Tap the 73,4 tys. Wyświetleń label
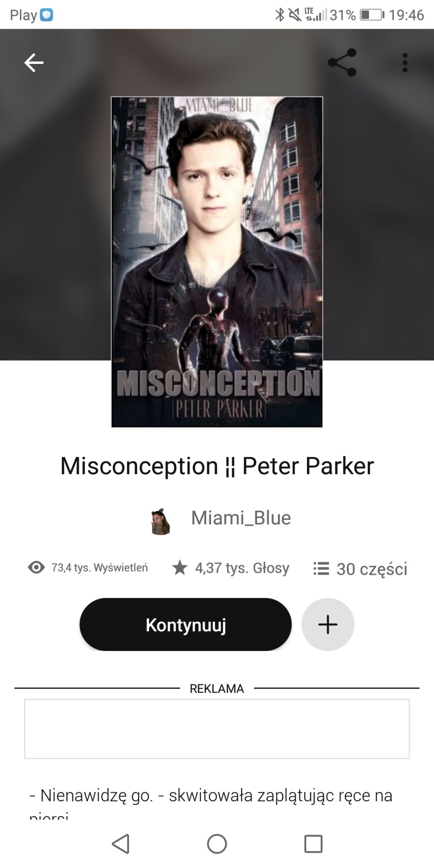The image size is (434, 868). click(x=99, y=567)
